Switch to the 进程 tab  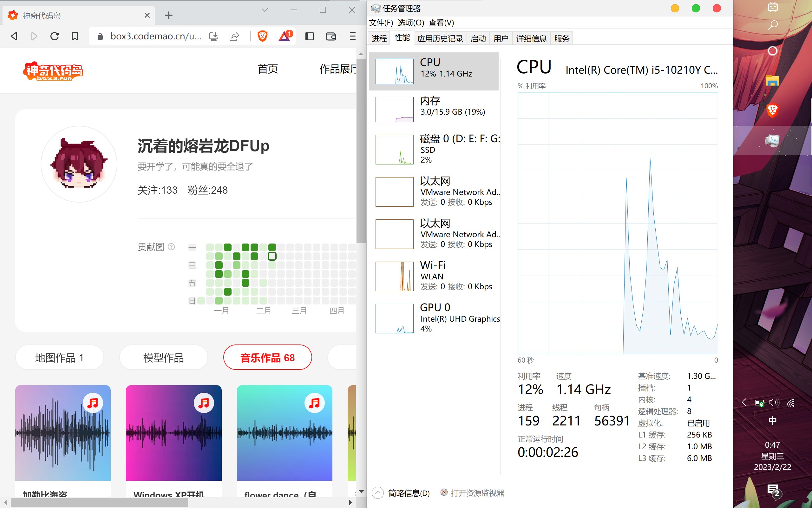pos(379,39)
